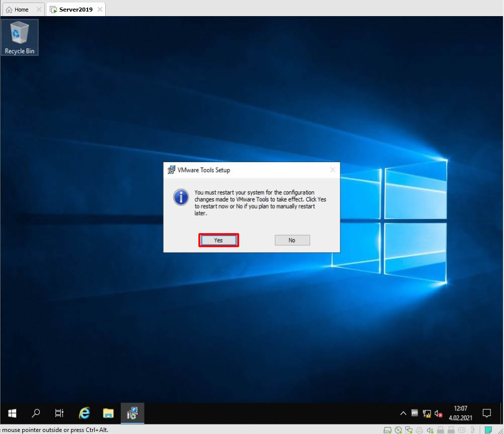
Task: Close the VMware Tools Setup dialog
Action: [333, 170]
